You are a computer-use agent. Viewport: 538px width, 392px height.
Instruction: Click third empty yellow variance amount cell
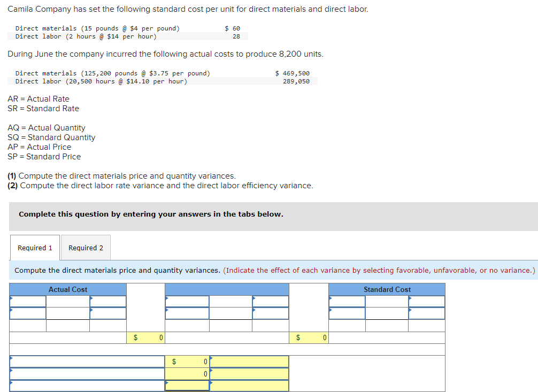(x=187, y=386)
